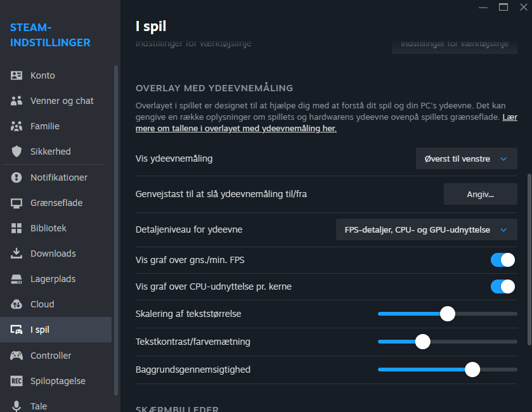Click the Konto account card icon

coord(16,75)
